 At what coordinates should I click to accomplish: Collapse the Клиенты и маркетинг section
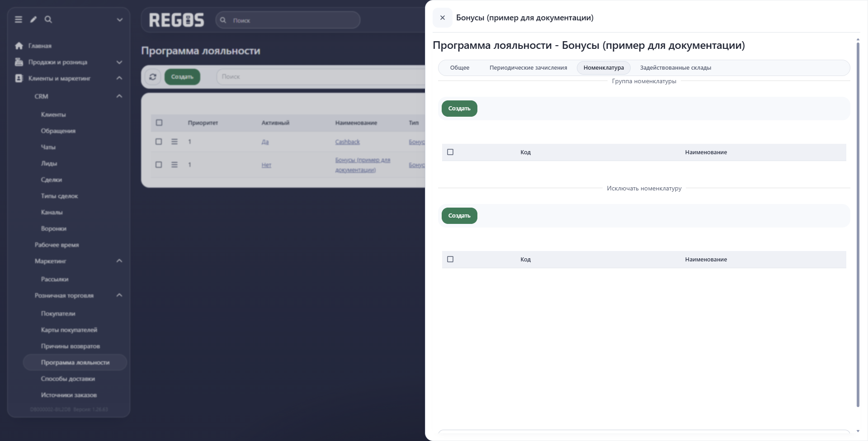point(119,78)
